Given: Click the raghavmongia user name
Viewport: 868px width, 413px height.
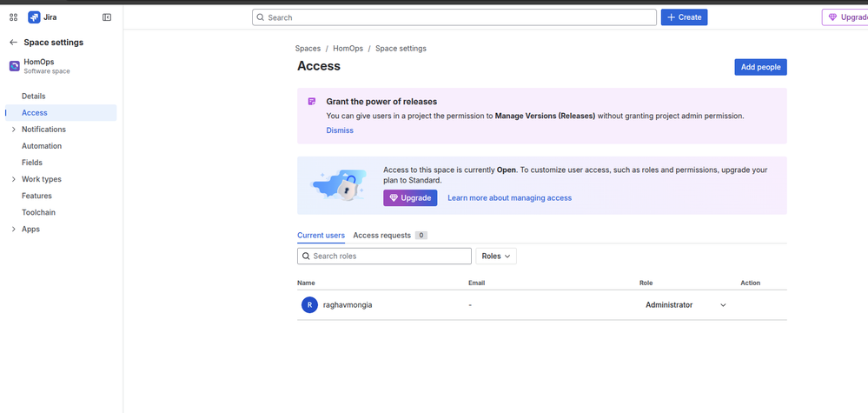Looking at the screenshot, I should click(348, 304).
